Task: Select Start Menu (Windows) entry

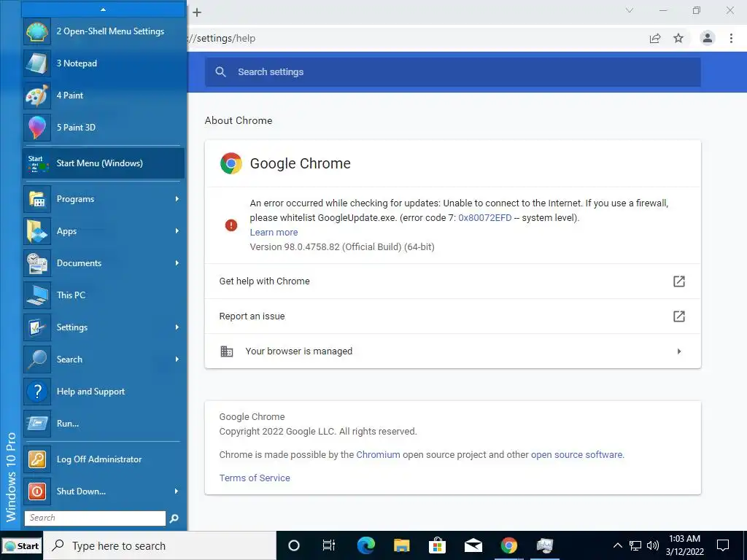Action: coord(104,163)
